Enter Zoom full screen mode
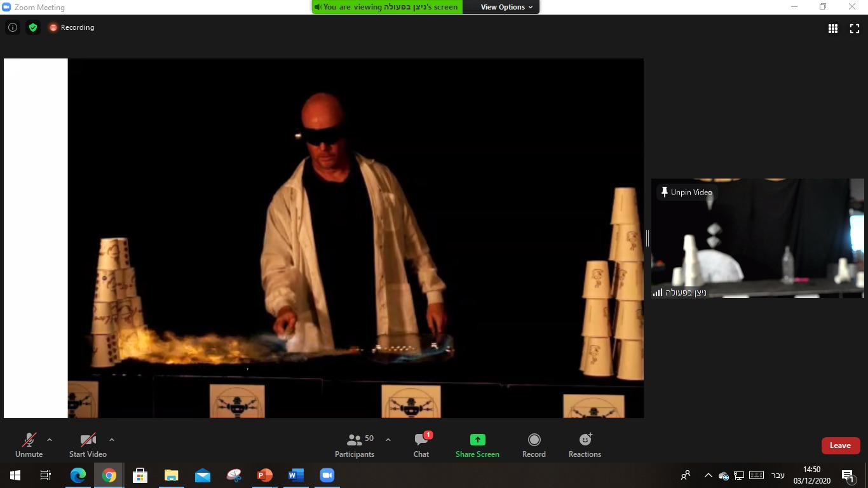 855,28
